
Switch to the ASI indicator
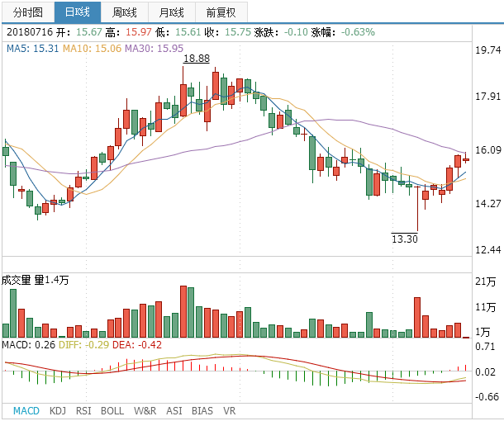(x=174, y=411)
